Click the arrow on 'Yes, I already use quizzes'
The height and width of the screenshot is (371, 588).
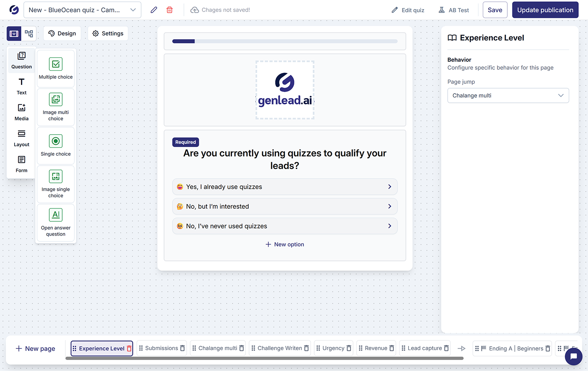tap(389, 187)
